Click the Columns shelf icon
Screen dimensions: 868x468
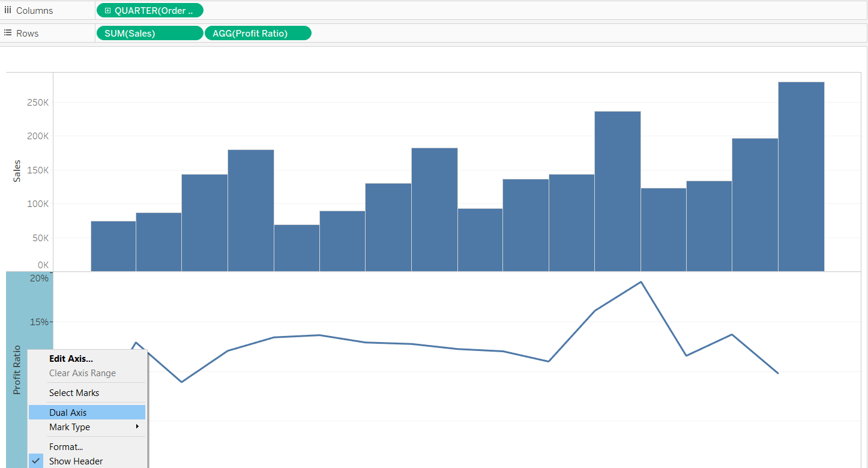point(8,10)
